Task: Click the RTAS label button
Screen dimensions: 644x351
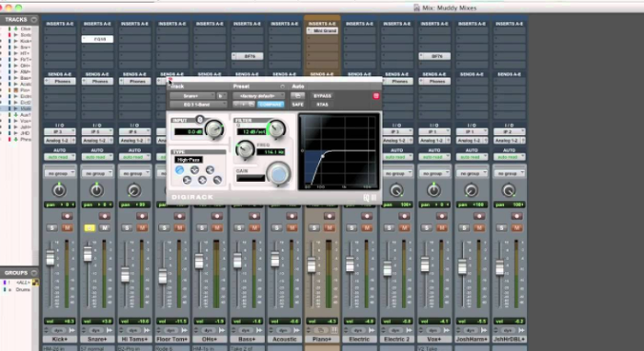Action: point(322,105)
